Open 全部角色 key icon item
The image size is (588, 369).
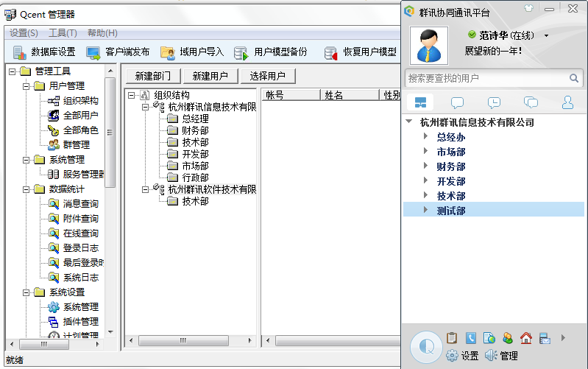pos(54,130)
